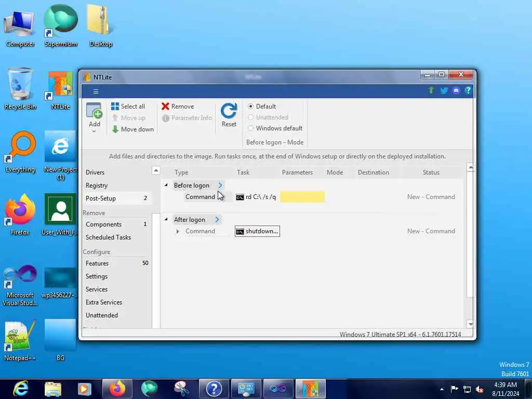Open Notepad++ desktop shortcut
532x399 pixels.
click(20, 340)
